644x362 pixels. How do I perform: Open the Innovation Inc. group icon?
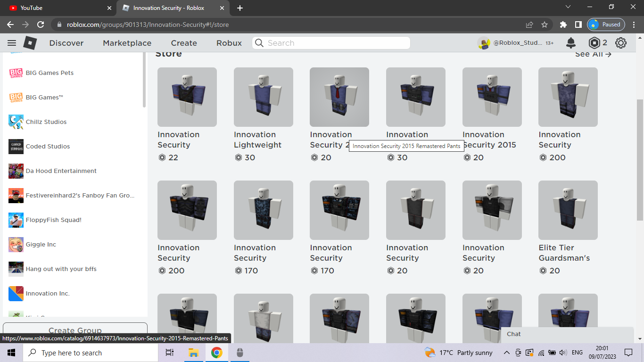pyautogui.click(x=16, y=293)
